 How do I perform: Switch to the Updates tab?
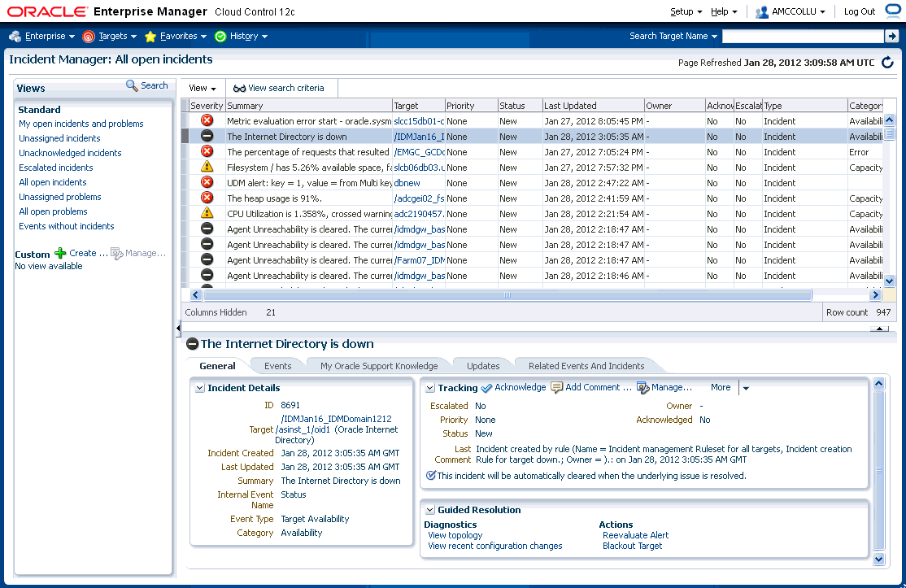483,366
